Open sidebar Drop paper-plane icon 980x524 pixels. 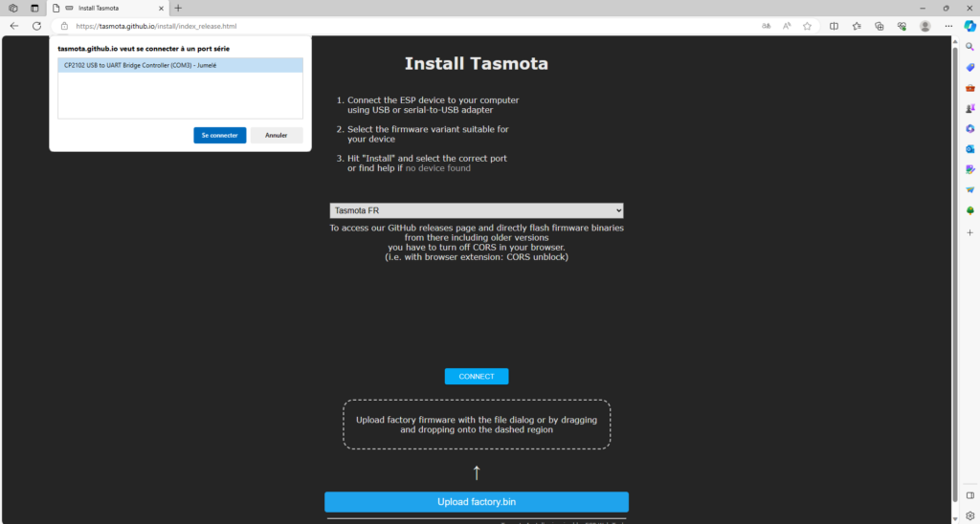970,190
